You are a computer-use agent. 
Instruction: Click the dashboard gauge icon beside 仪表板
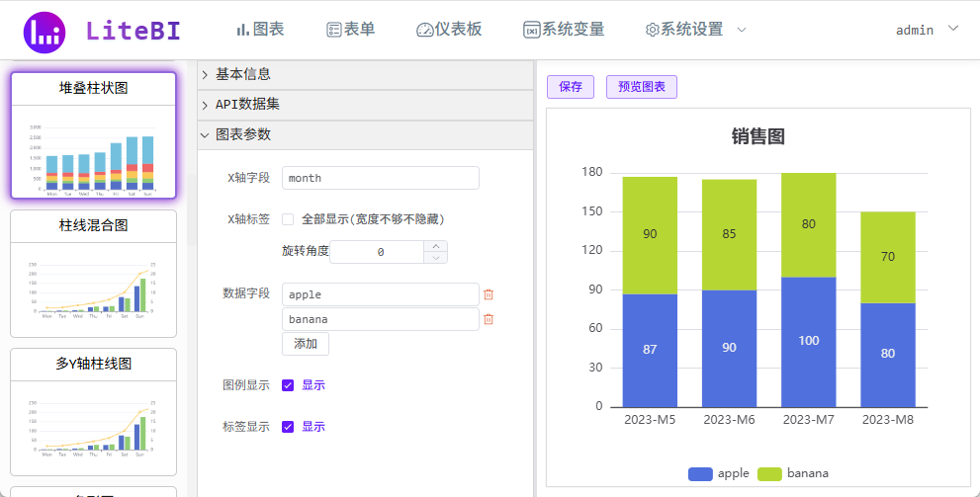[425, 30]
